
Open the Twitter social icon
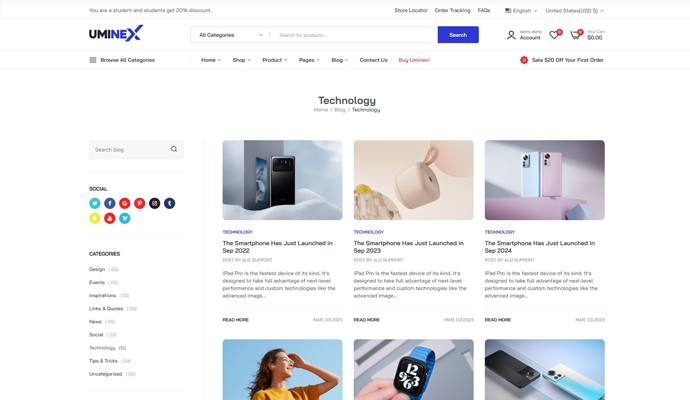click(95, 203)
